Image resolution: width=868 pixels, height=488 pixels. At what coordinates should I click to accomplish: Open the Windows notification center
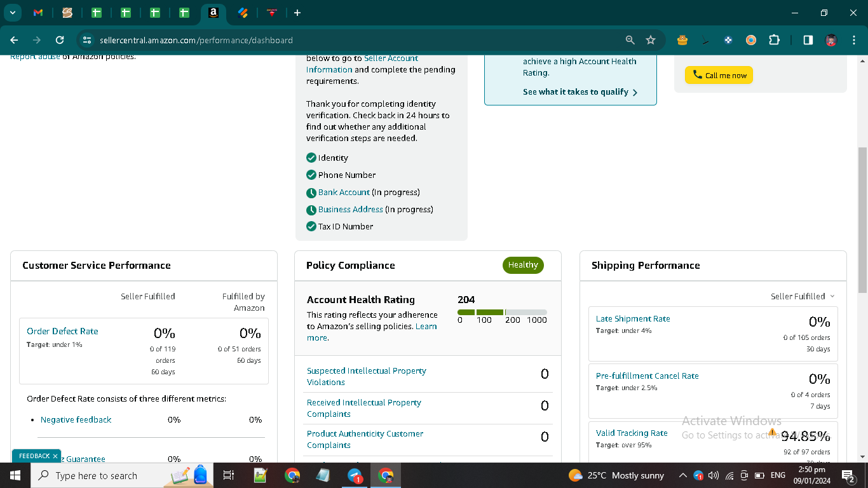(x=848, y=475)
